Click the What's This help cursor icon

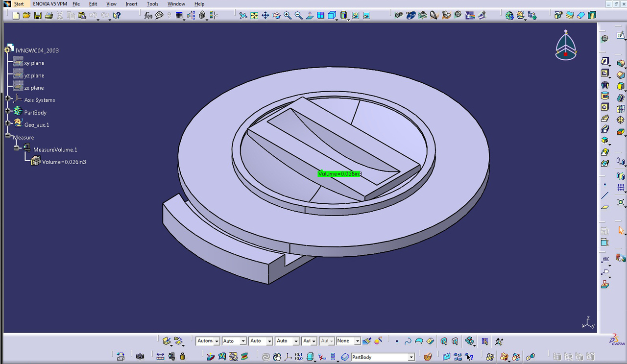coord(117,16)
